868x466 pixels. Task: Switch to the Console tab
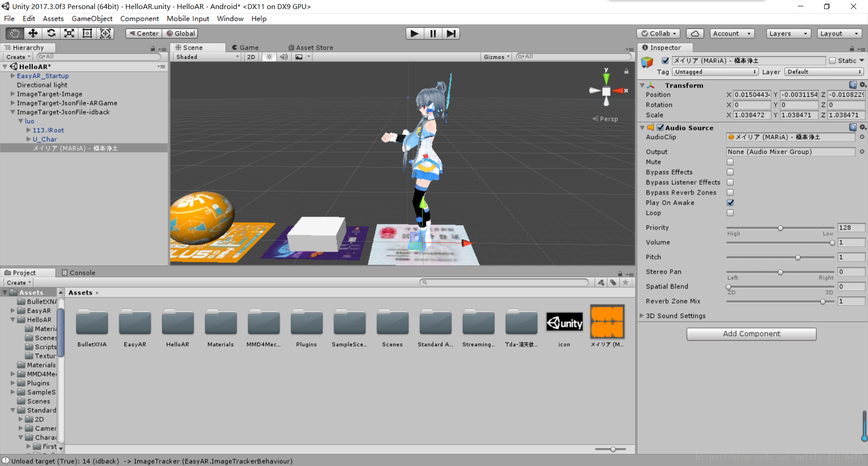(79, 273)
